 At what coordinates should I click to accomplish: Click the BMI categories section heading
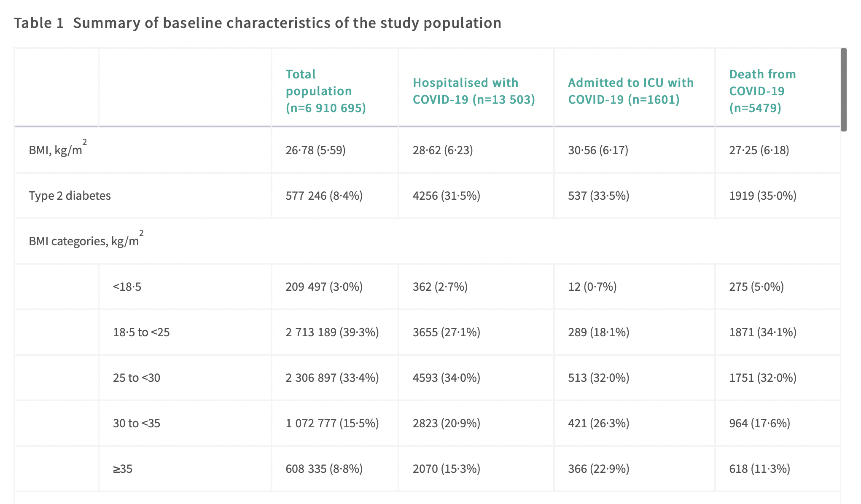pyautogui.click(x=86, y=241)
